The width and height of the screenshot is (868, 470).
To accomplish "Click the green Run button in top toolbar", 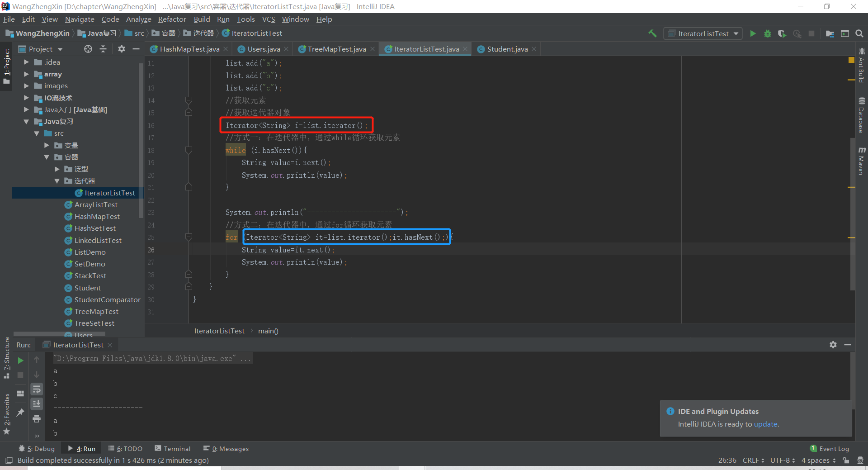I will click(753, 33).
